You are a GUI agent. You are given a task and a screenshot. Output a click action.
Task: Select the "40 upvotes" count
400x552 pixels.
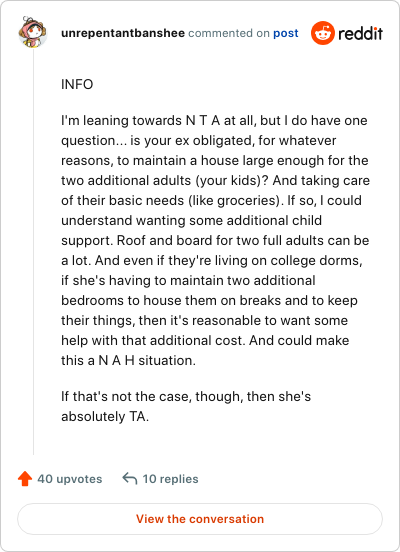coord(70,479)
